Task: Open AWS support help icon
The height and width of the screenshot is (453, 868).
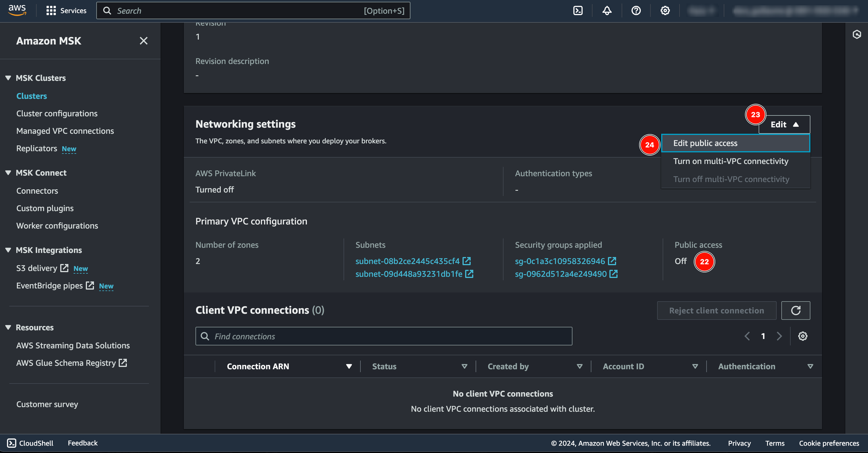Action: coord(636,10)
